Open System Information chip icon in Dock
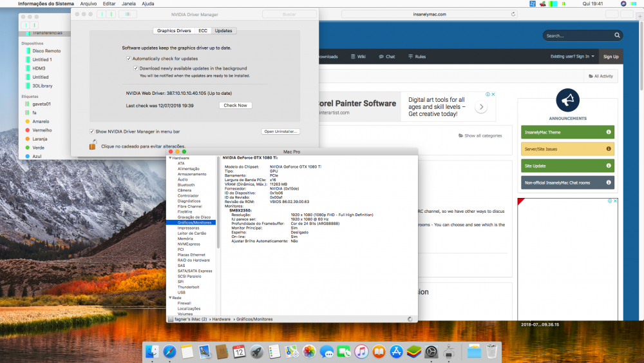The image size is (644, 363). coord(449,352)
